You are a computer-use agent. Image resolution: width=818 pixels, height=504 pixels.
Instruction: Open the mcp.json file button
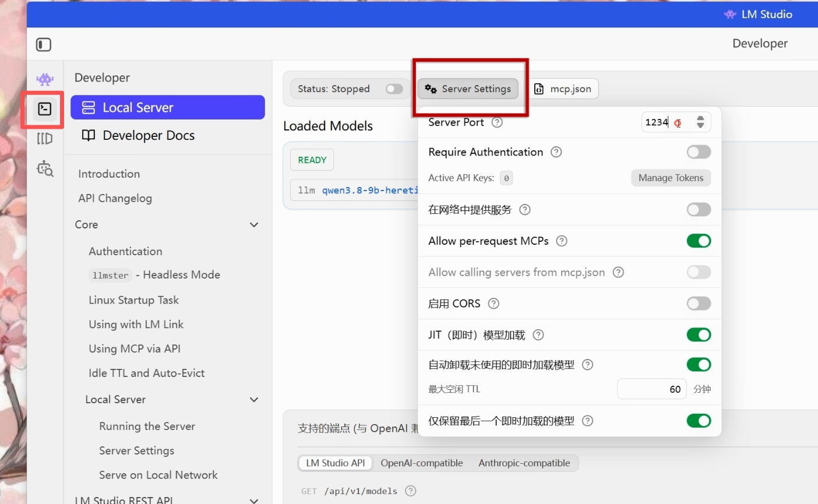click(563, 89)
